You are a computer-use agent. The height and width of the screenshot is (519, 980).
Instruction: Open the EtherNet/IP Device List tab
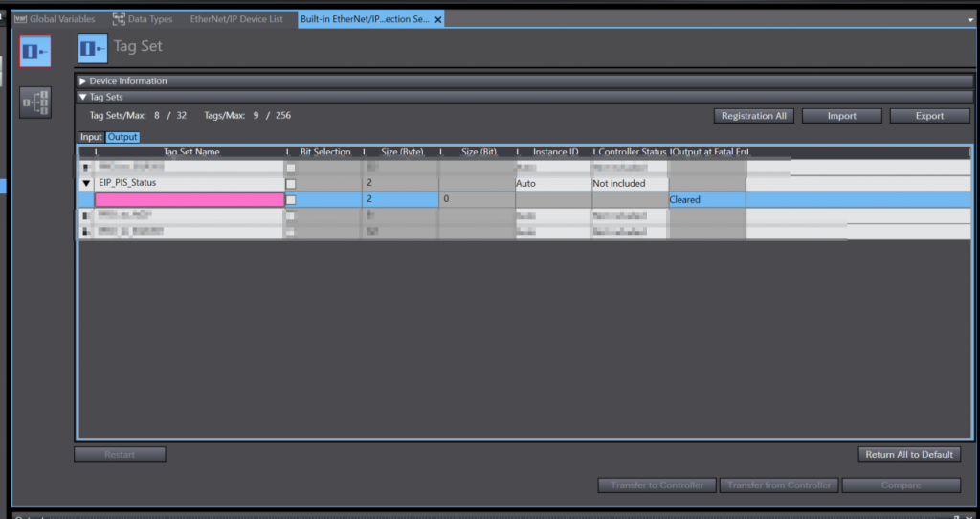236,19
